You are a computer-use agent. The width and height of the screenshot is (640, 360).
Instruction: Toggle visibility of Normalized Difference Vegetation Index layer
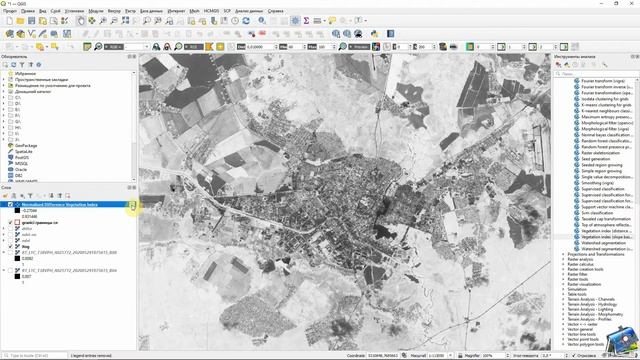tap(11, 204)
